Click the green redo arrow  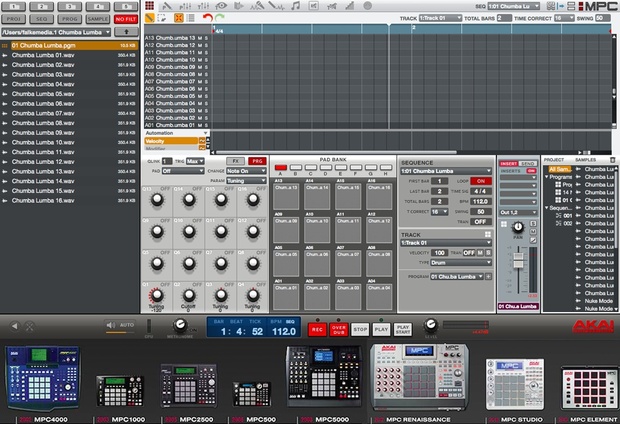[220, 18]
